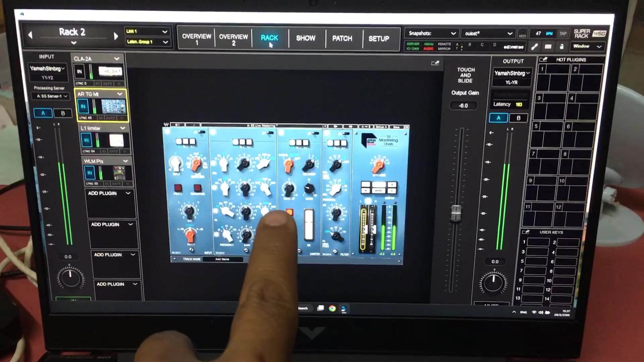Go to next rack arrow
Viewport: 644px width, 362px height.
point(116,36)
